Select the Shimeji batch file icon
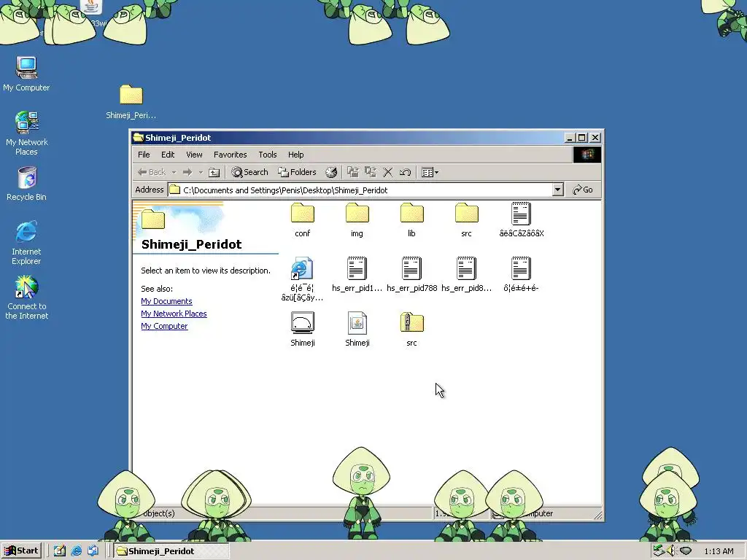747x560 pixels. tap(303, 323)
